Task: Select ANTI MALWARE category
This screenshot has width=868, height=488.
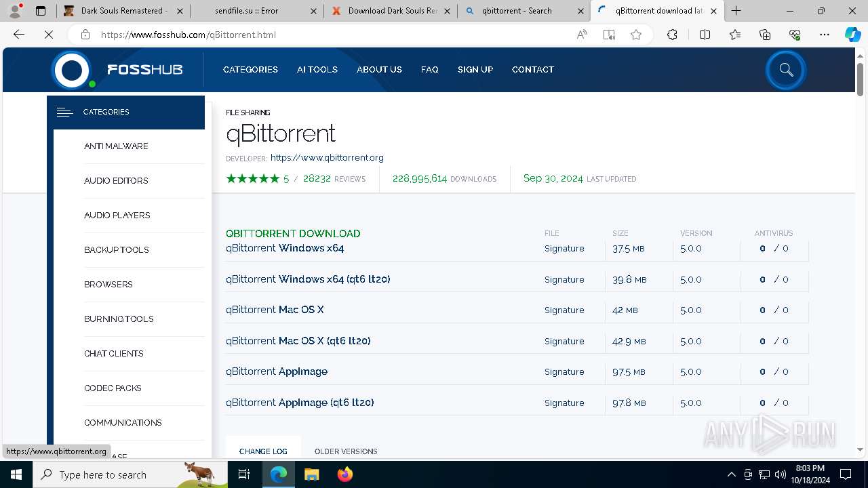Action: tap(116, 146)
